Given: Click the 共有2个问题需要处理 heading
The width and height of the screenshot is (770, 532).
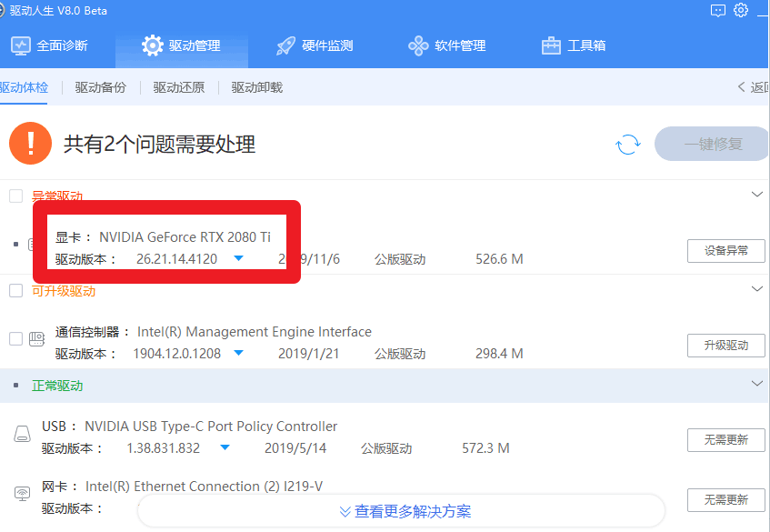Looking at the screenshot, I should point(160,145).
